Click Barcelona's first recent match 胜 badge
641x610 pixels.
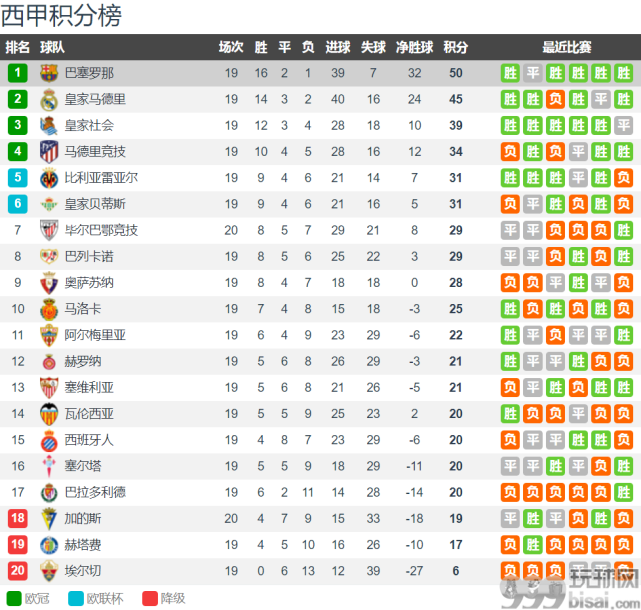tap(510, 73)
